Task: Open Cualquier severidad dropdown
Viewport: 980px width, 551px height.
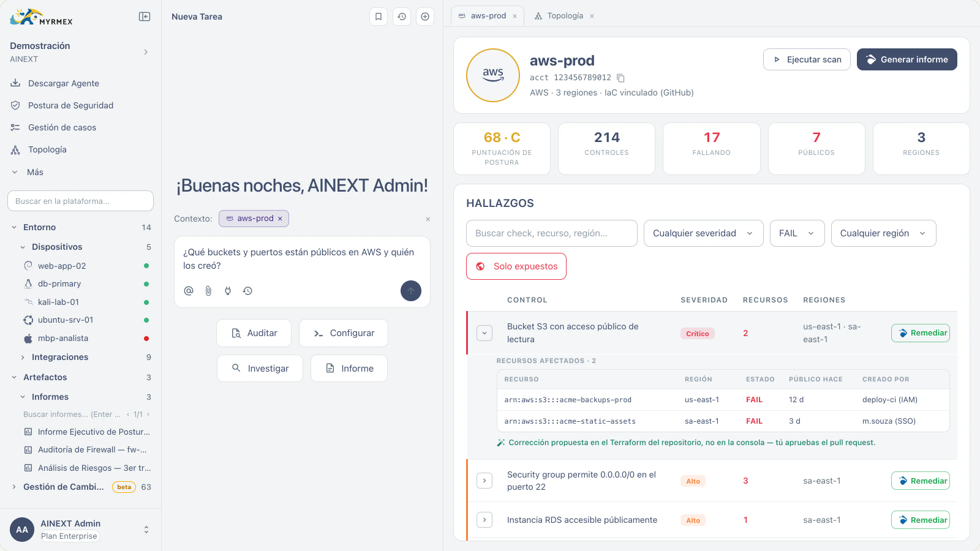Action: click(704, 233)
